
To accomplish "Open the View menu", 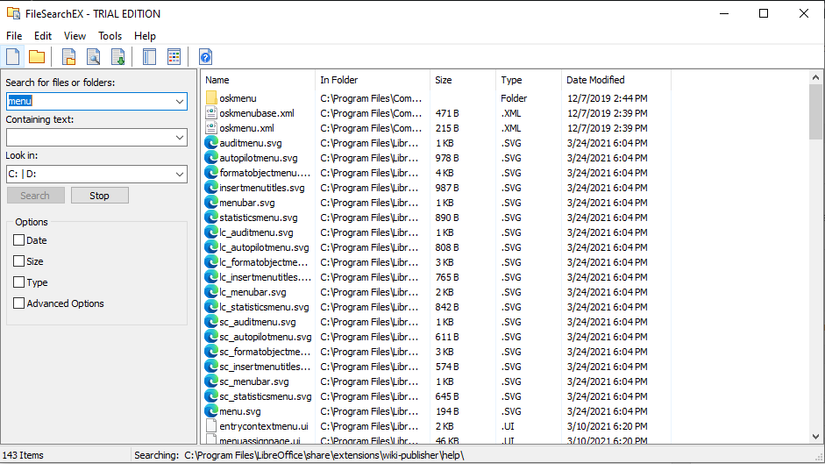I will tap(75, 36).
